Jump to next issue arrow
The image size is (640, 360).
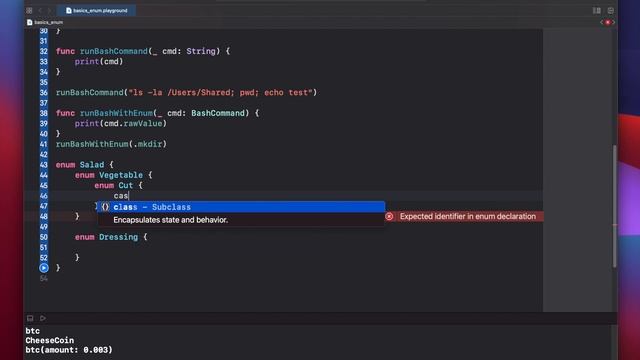pyautogui.click(x=613, y=22)
